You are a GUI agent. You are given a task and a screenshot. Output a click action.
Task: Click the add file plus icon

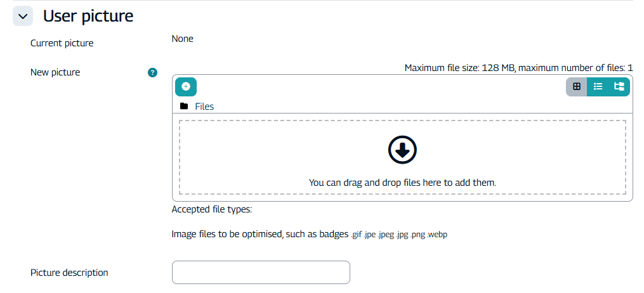tap(186, 86)
